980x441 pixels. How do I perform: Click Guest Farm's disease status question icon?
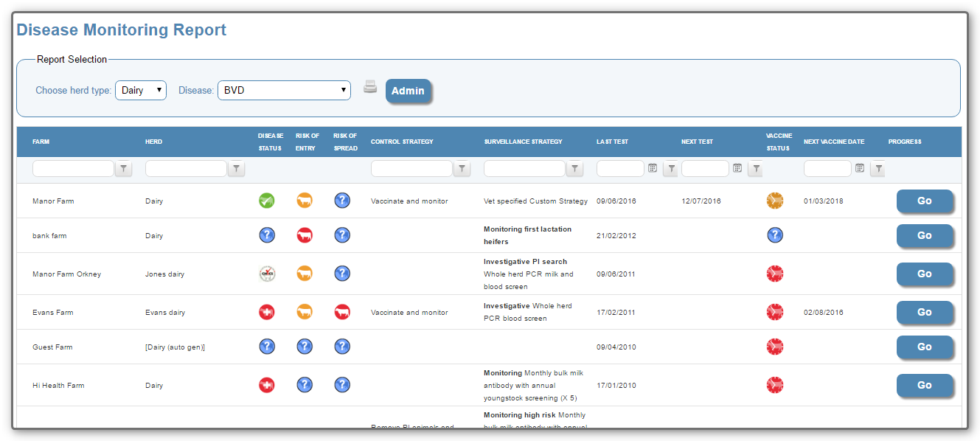click(267, 347)
